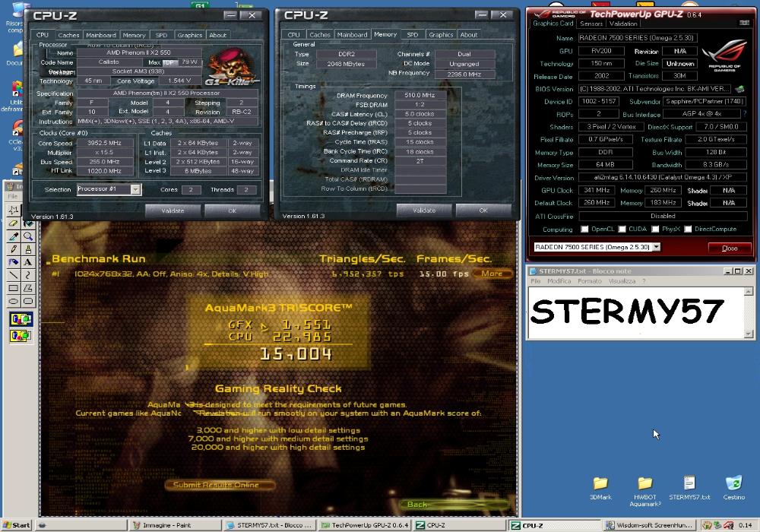
Task: Open the Processor #1 selection dropdown
Action: click(x=136, y=189)
